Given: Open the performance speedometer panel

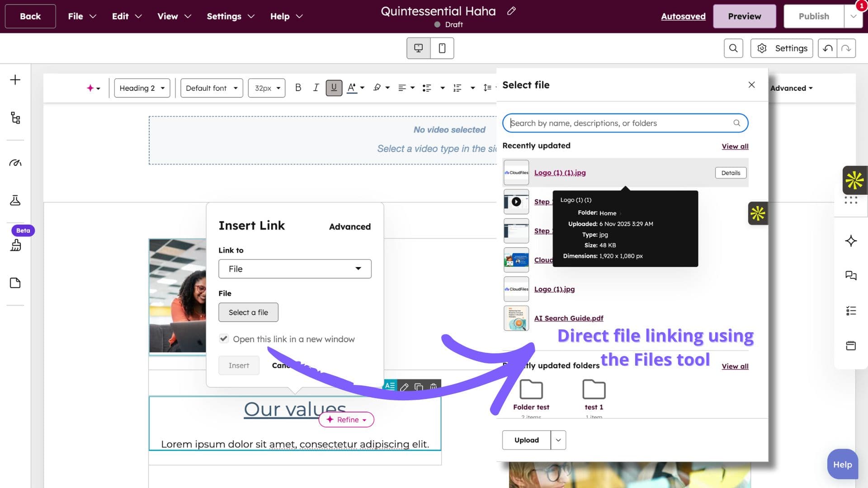Looking at the screenshot, I should [15, 163].
